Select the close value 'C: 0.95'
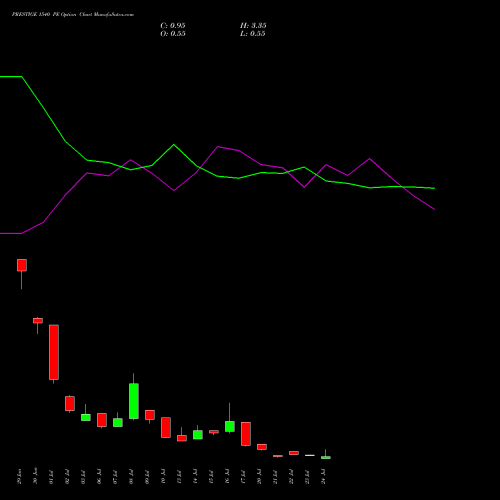The height and width of the screenshot is (500, 500). pos(173,26)
